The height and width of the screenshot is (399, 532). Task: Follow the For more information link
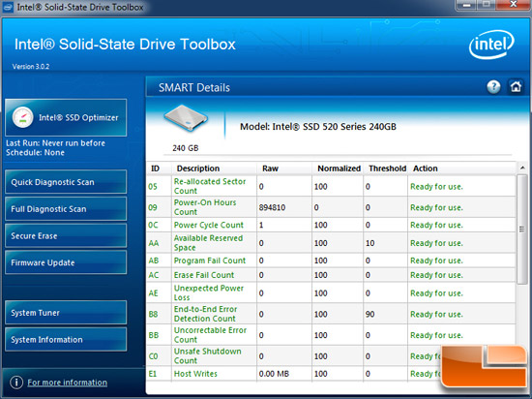pos(67,383)
